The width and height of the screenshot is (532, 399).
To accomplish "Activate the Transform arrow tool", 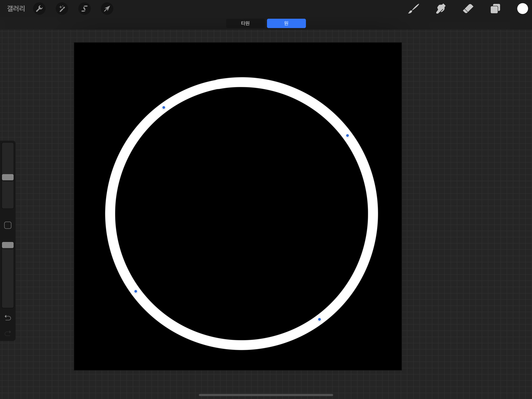I will pos(107,9).
